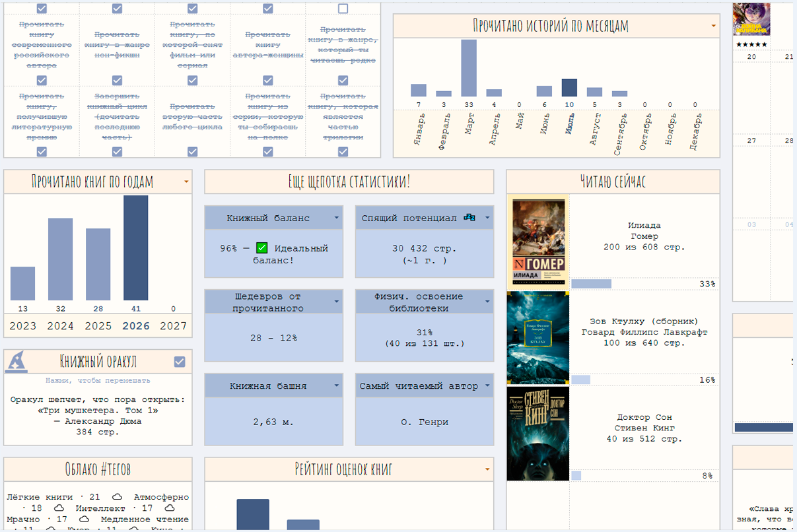Expand the Спящий потенциал dropdown
The width and height of the screenshot is (797, 532).
coord(488,218)
